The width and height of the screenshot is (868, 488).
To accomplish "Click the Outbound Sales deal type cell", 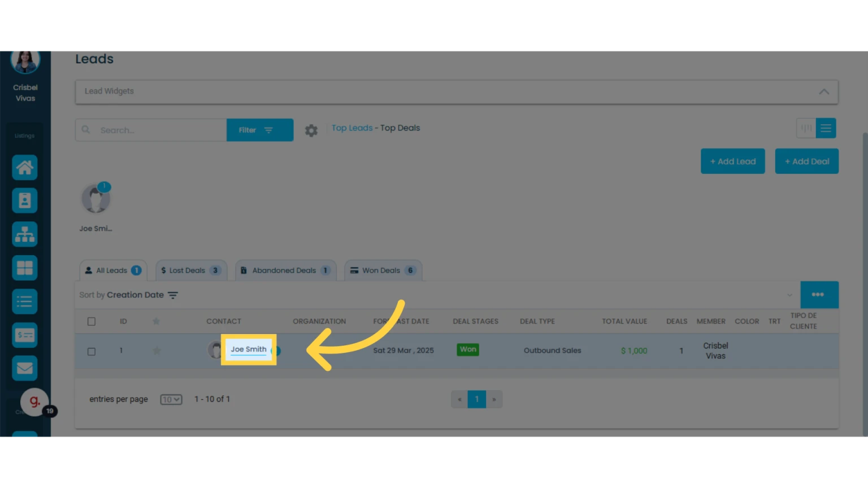I will tap(552, 351).
